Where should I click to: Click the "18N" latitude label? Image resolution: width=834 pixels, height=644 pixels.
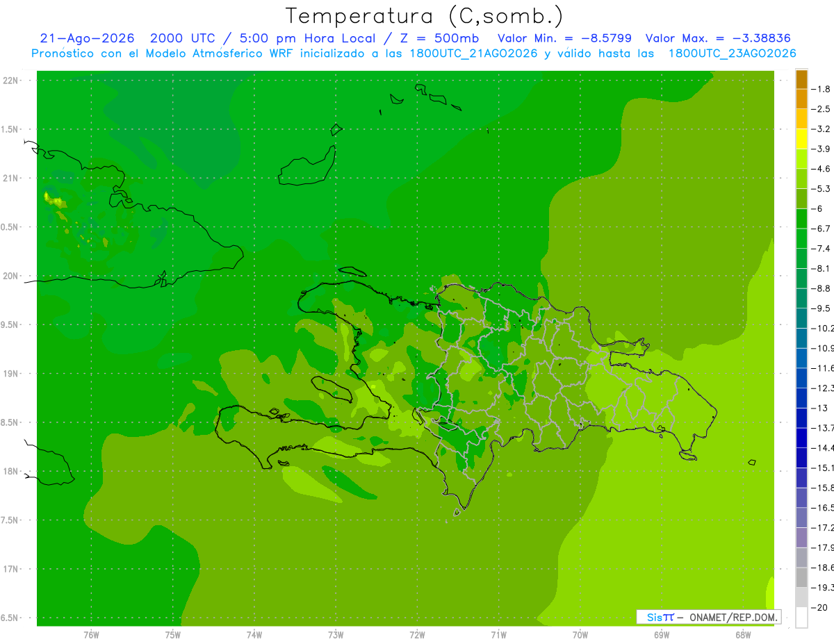click(x=10, y=471)
